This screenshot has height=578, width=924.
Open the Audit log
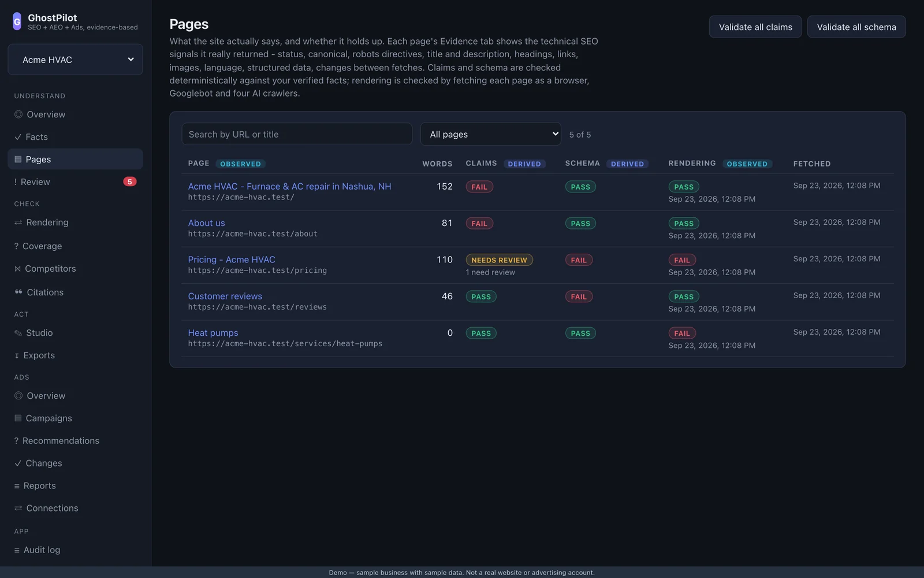pos(75,550)
